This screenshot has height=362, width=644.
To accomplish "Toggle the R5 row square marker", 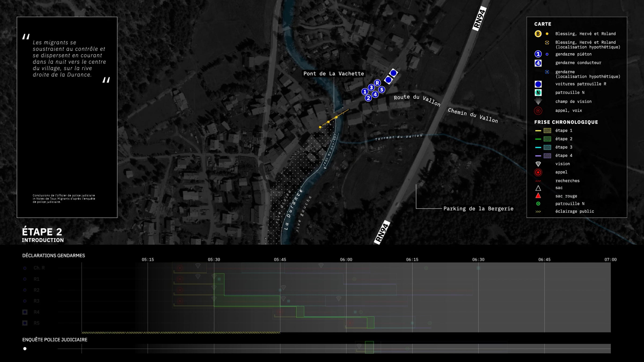I will [x=25, y=323].
